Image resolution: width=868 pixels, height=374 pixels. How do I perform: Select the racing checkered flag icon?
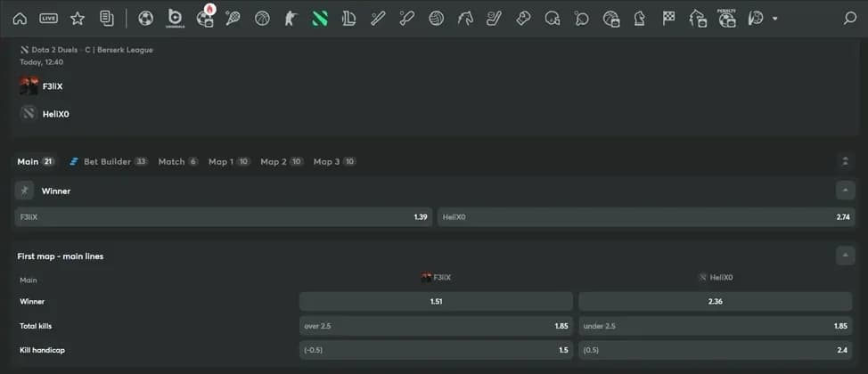[x=668, y=19]
